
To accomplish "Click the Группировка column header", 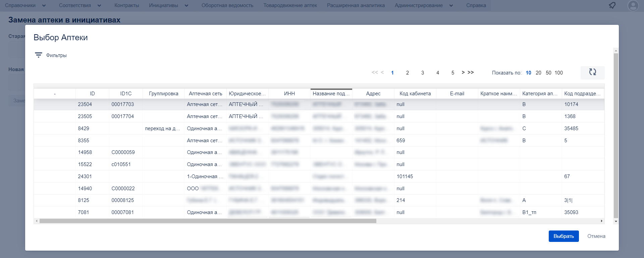I will tap(164, 94).
